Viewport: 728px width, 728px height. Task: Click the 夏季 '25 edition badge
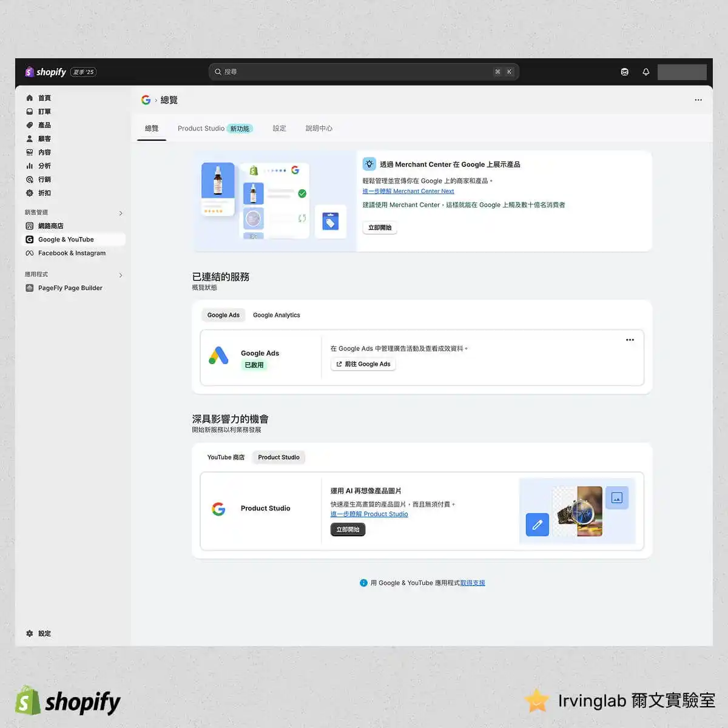84,72
